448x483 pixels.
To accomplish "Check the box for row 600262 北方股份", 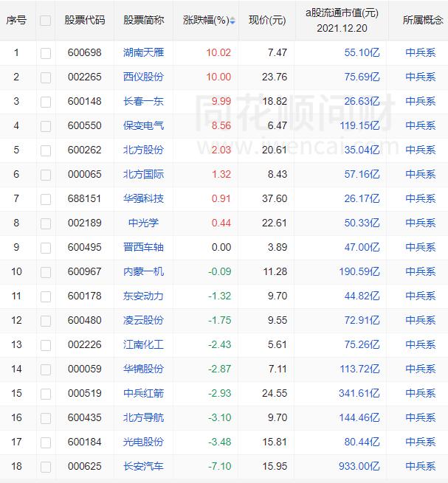I will [46, 150].
